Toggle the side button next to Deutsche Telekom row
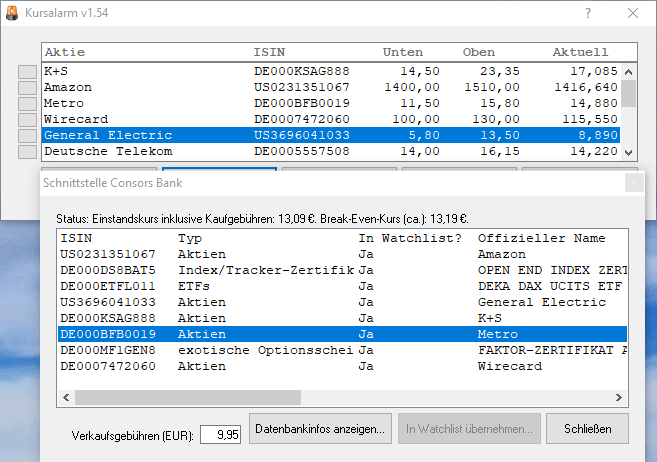Viewport: 657px width, 462px height. pos(27,152)
